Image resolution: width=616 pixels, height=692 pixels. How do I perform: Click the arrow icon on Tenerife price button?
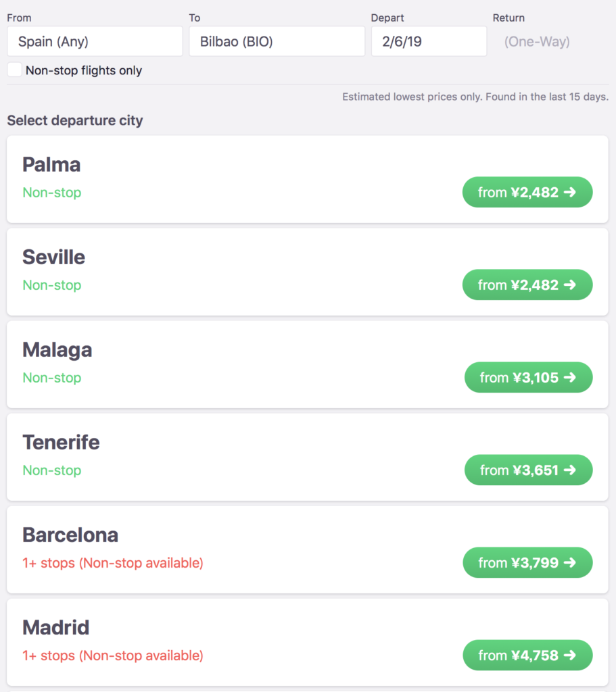coord(569,470)
